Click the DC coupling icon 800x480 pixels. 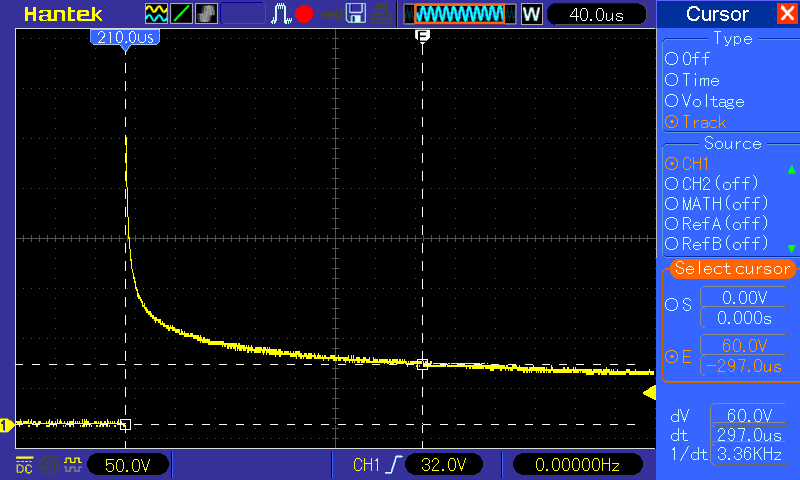[x=24, y=464]
